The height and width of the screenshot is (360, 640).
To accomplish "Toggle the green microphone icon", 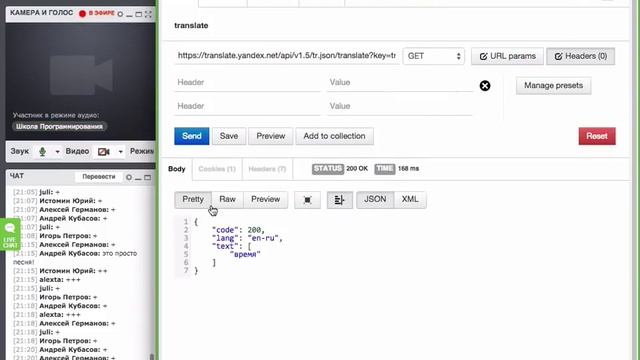I will (x=42, y=152).
